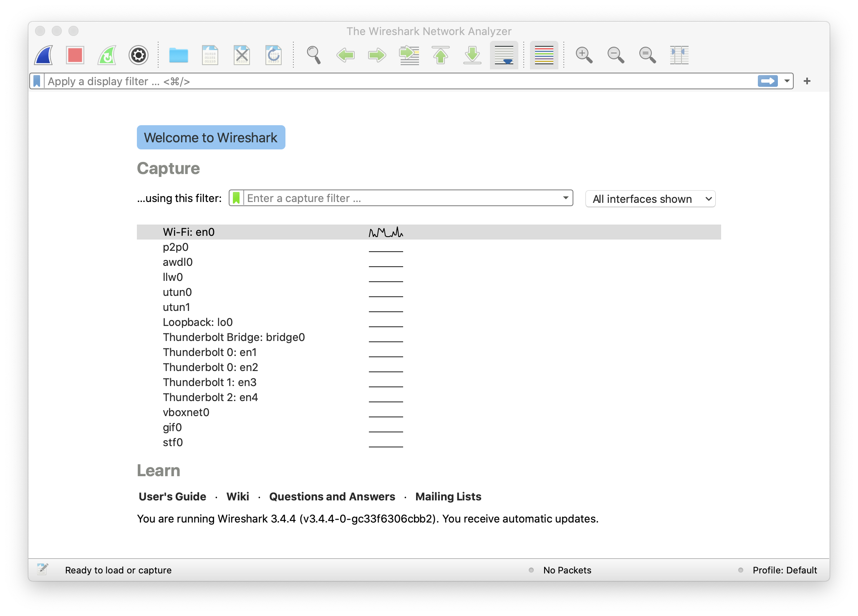The height and width of the screenshot is (616, 858).
Task: Open User's Guide link
Action: point(172,497)
